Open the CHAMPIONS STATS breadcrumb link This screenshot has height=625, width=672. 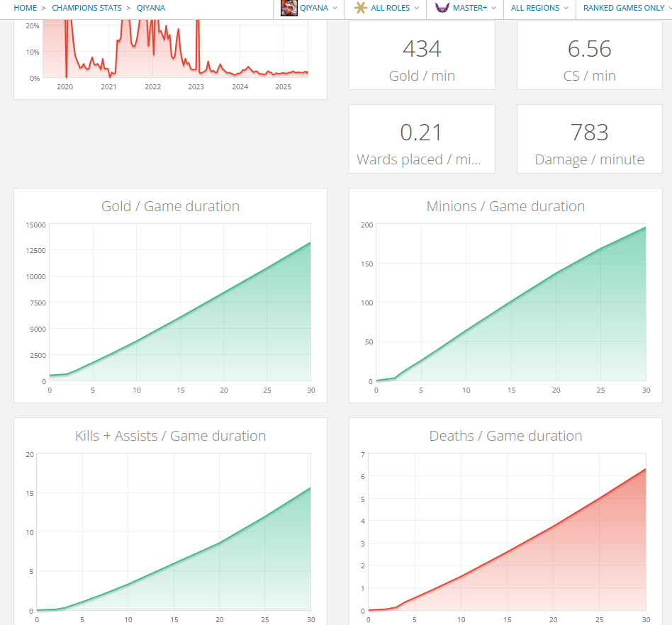click(x=86, y=8)
